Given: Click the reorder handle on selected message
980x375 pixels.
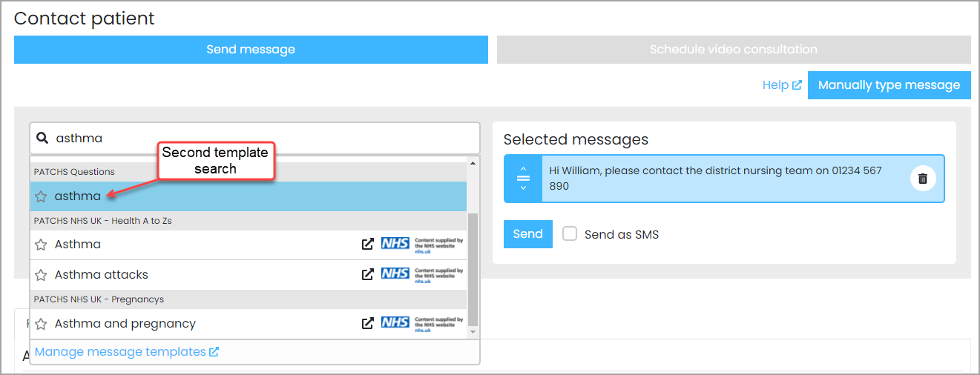Looking at the screenshot, I should coord(523,179).
